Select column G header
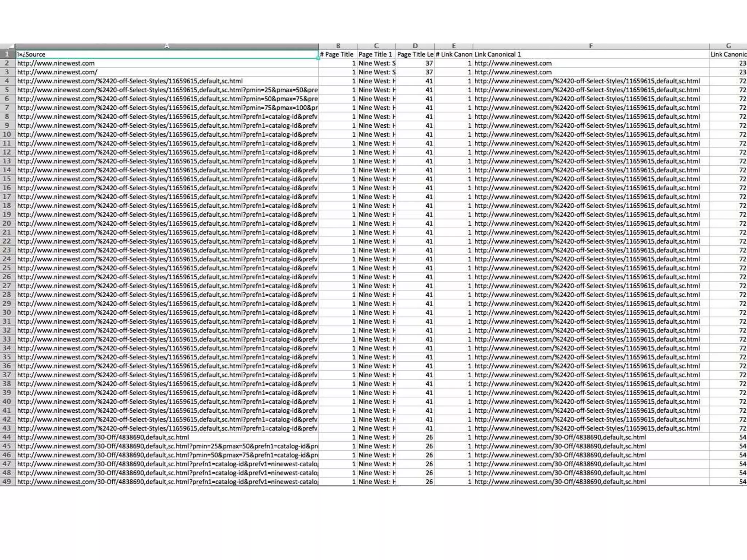Screen dimensions: 747x560 click(728, 46)
